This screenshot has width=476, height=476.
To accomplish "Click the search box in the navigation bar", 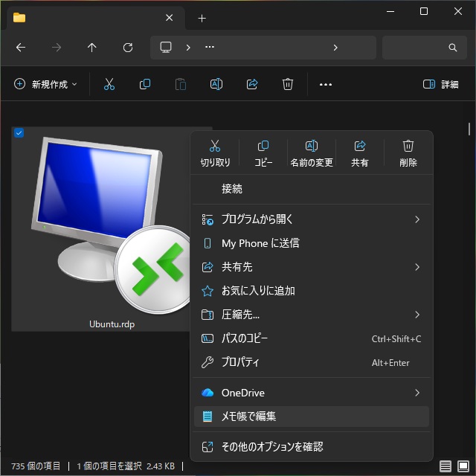I will tap(420, 48).
